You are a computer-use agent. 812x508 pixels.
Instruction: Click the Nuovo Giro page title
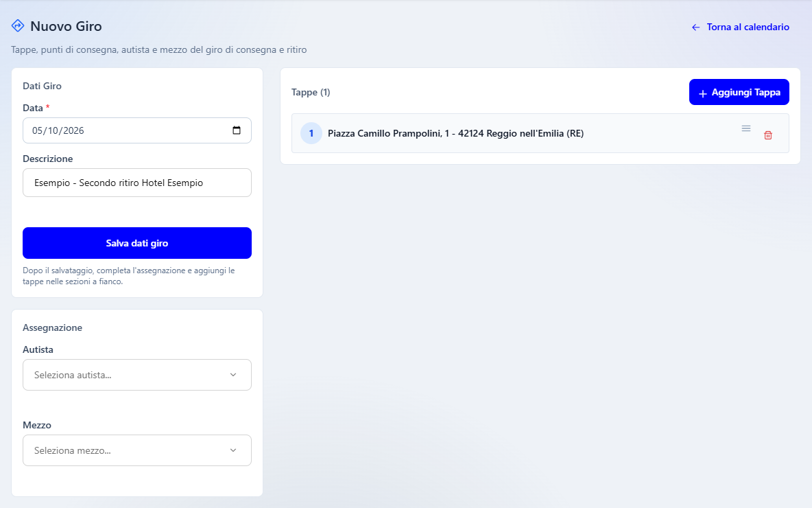pos(67,26)
